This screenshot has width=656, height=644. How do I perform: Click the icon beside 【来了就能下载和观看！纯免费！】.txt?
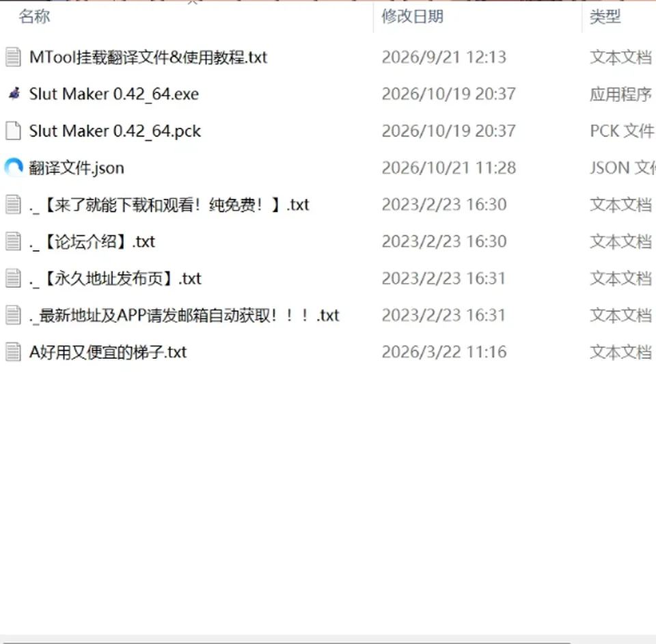(13, 204)
